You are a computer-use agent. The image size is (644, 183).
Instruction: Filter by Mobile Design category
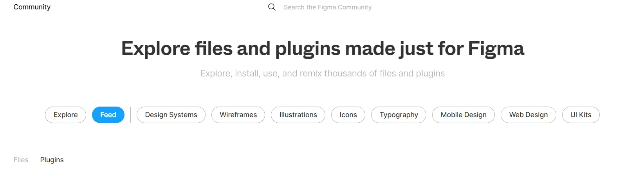pos(464,115)
